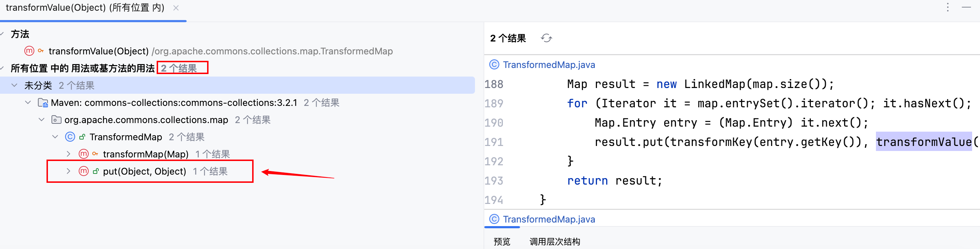
Task: Collapse the 未分类 group
Action: (x=14, y=85)
